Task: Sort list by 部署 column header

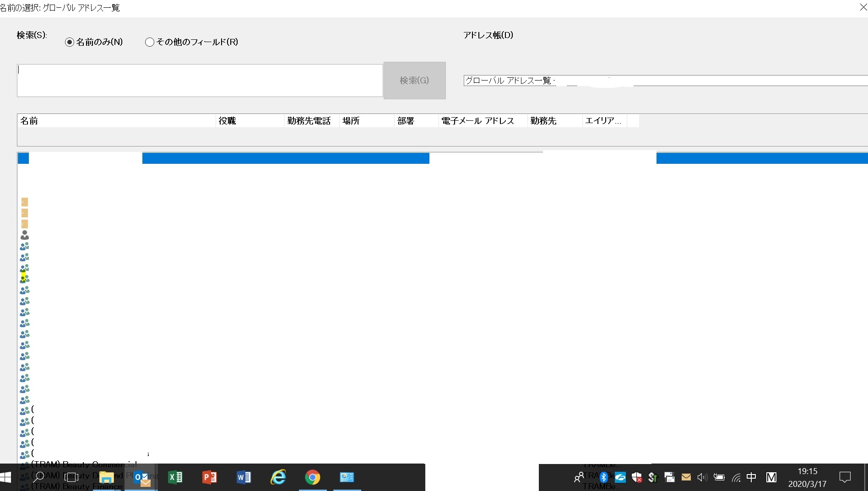Action: (417, 121)
